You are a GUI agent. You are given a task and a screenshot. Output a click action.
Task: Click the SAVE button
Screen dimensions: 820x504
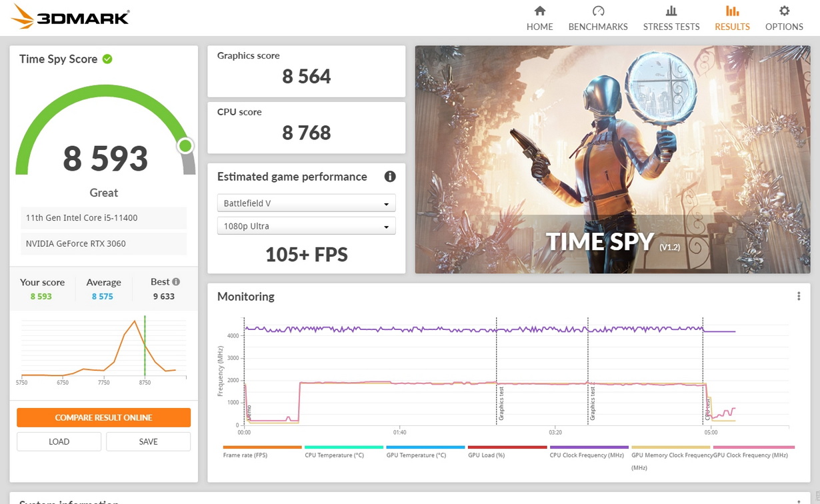pyautogui.click(x=148, y=441)
